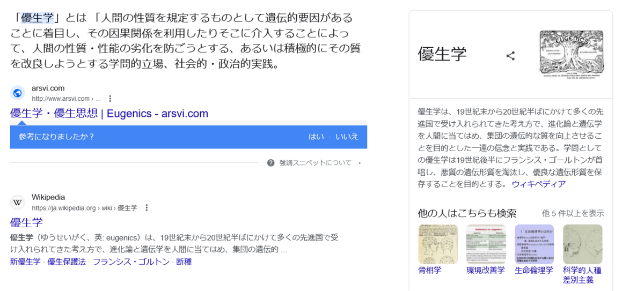Open the 環境改善学 thumbnail image
This screenshot has height=291, width=644.
pos(486,244)
